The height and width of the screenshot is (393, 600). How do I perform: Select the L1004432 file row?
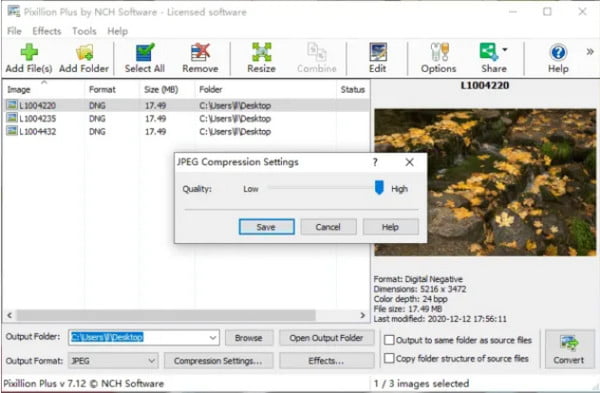click(x=186, y=131)
